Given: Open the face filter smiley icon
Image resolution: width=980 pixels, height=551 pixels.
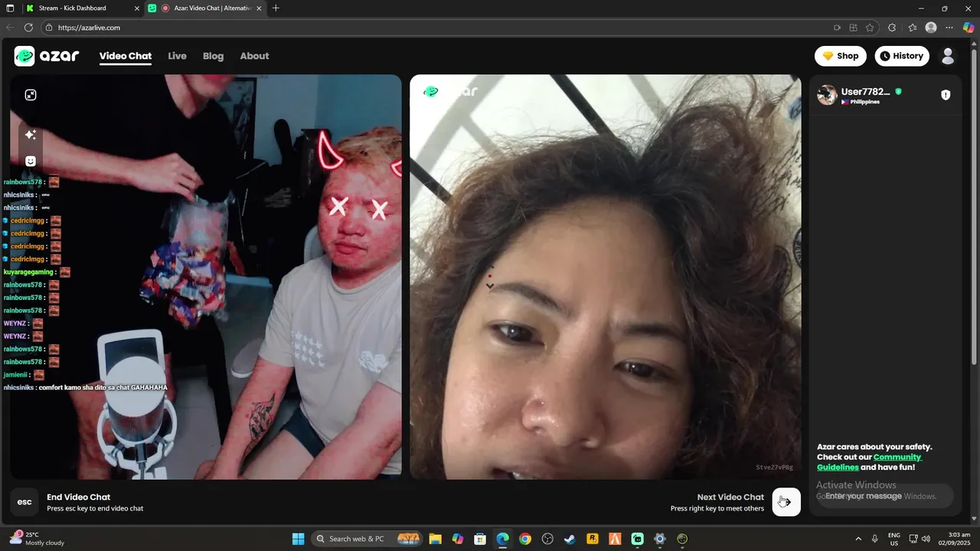Looking at the screenshot, I should (x=31, y=161).
